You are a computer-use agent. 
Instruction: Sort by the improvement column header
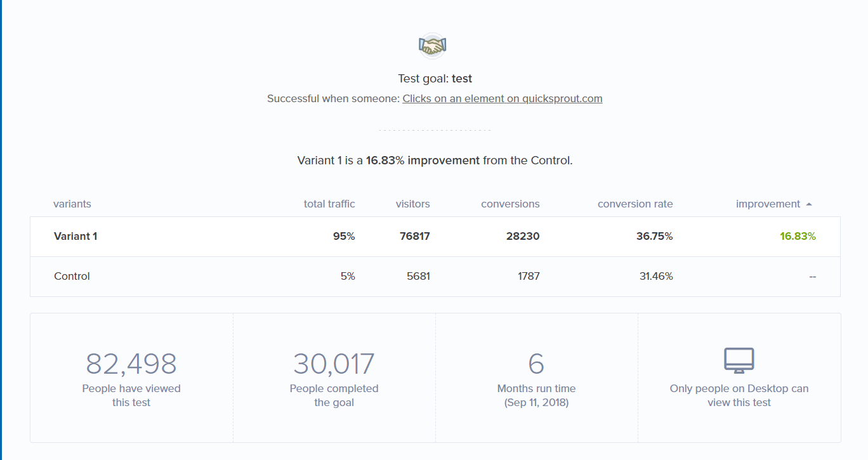pos(768,204)
